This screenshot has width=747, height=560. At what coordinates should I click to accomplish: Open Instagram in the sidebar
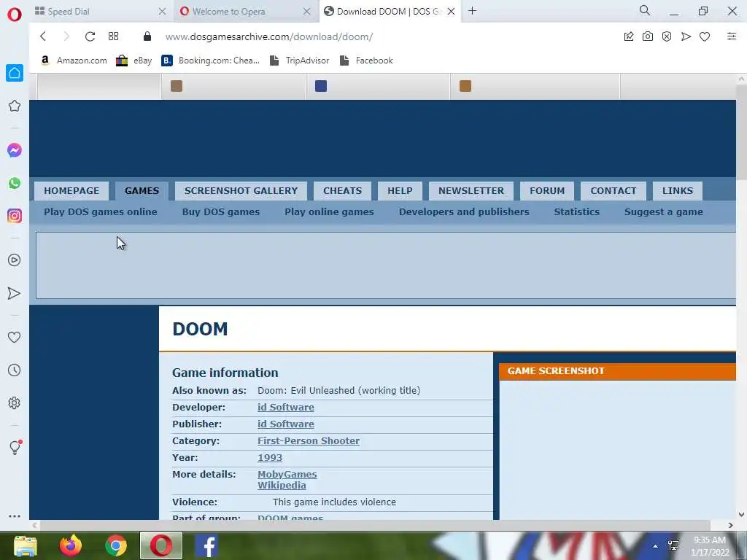point(15,216)
